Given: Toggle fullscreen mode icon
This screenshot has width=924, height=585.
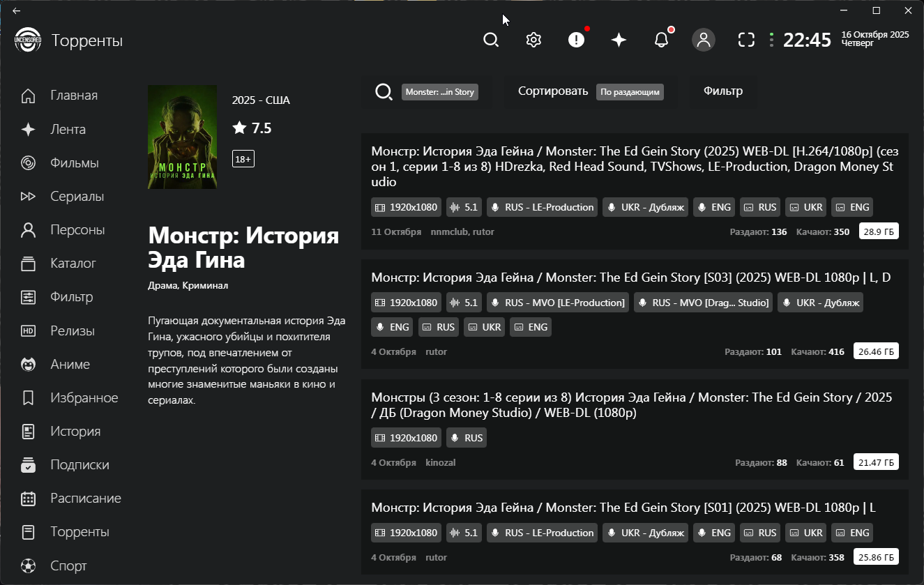Looking at the screenshot, I should click(x=746, y=40).
